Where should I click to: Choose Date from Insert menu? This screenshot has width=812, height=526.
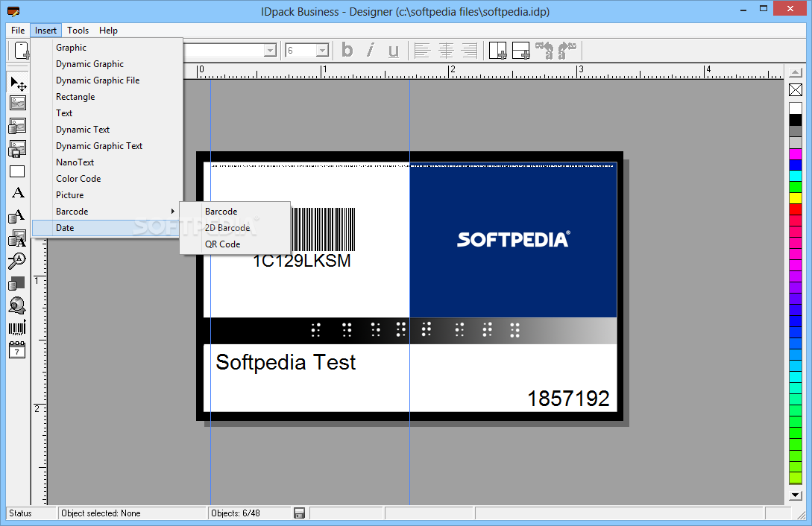(107, 227)
